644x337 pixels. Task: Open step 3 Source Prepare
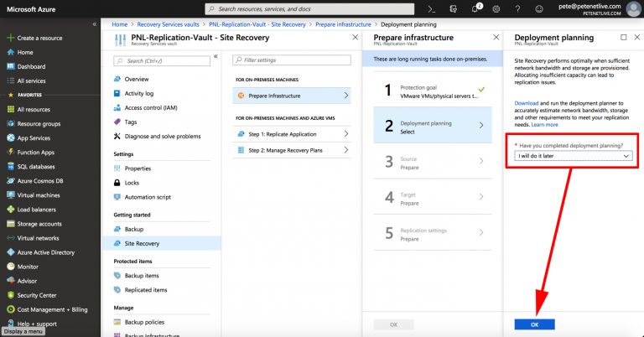(433, 161)
